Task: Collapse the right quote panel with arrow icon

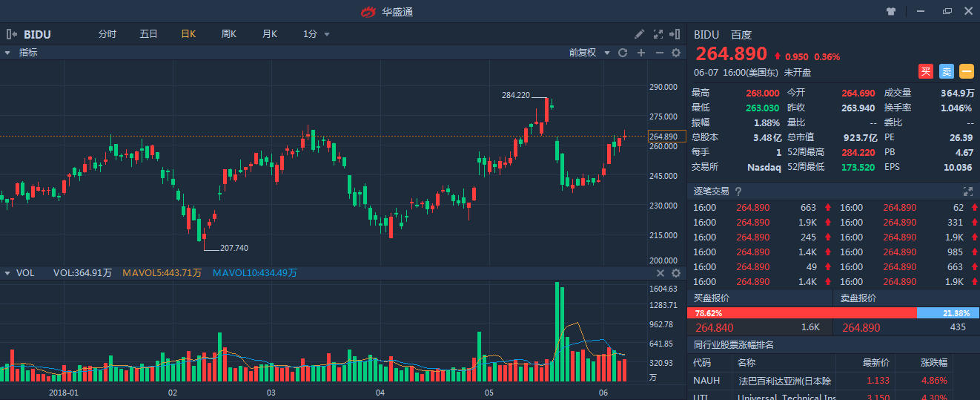Action: (675, 34)
